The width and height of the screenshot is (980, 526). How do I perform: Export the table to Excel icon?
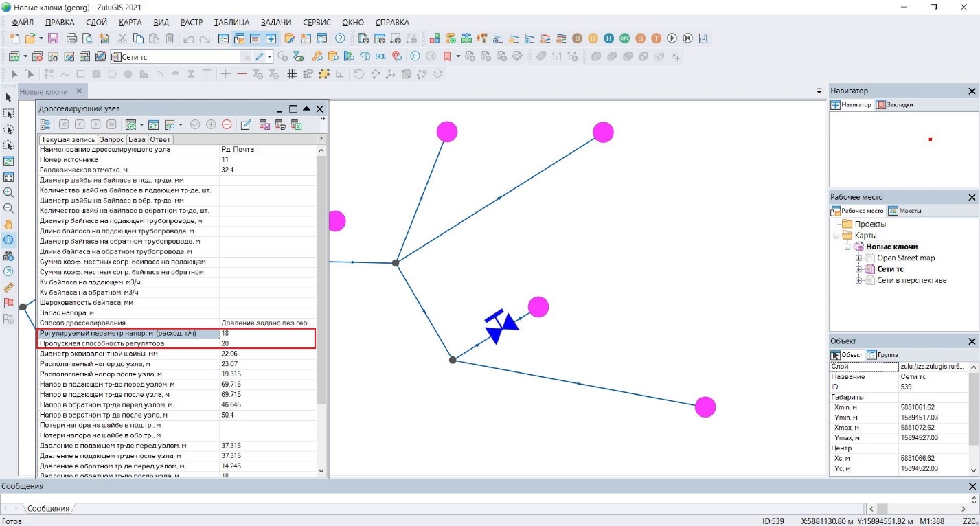point(297,124)
